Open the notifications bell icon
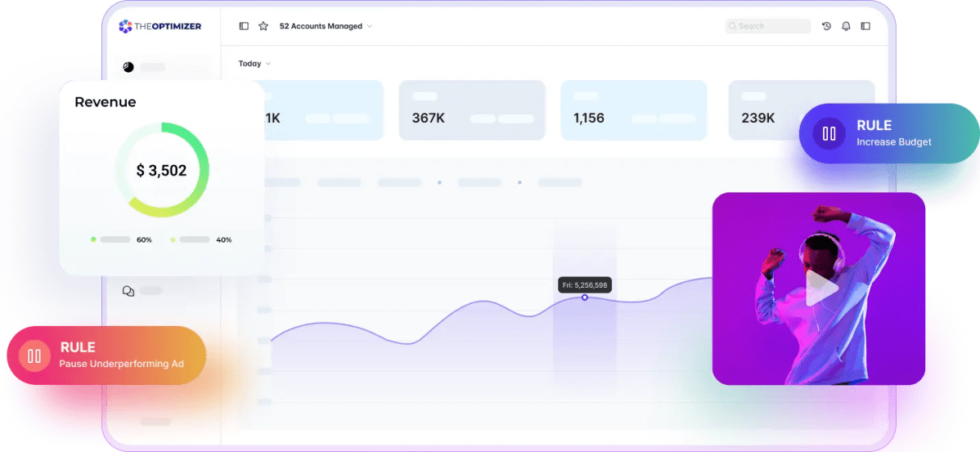 tap(846, 26)
